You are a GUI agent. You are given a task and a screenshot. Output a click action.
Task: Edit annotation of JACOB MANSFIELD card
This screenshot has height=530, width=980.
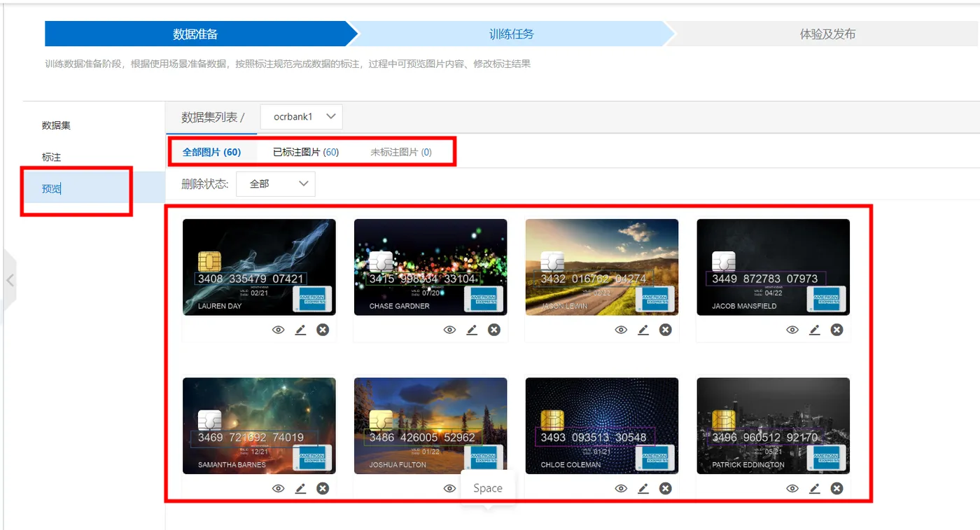[x=815, y=330]
